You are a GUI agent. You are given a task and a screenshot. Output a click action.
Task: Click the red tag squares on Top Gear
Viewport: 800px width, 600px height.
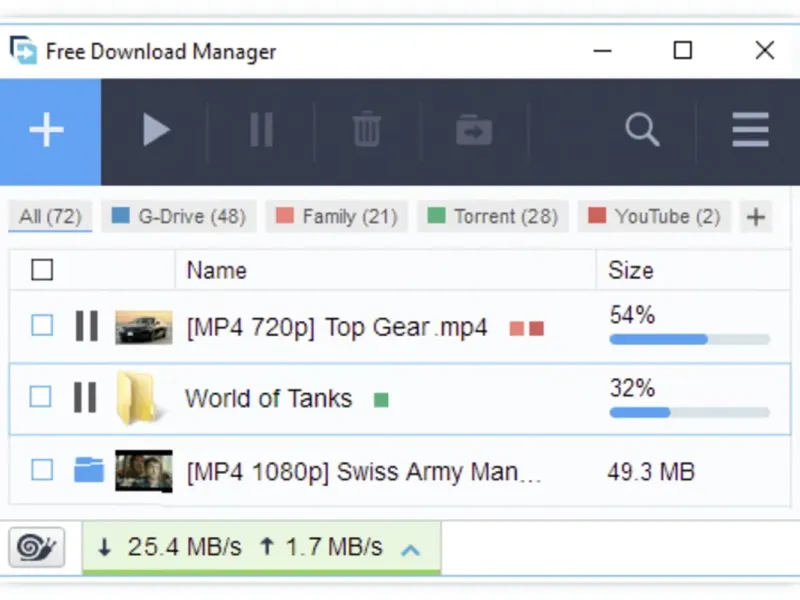(527, 329)
